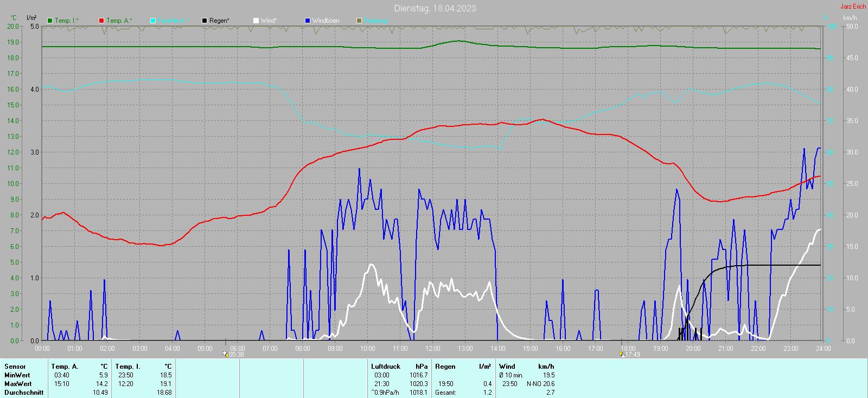Click the 10-minute wind average '19.5'
This screenshot has height=398, width=868.
(x=548, y=375)
